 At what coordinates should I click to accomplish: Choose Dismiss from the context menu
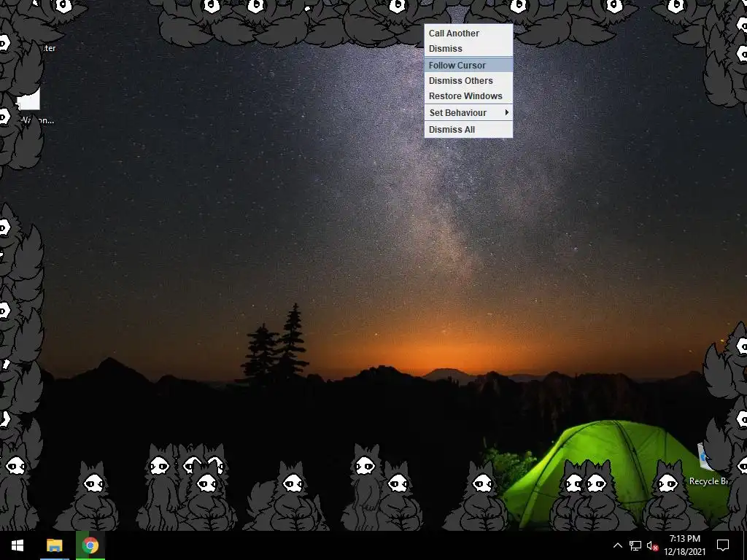(468, 49)
